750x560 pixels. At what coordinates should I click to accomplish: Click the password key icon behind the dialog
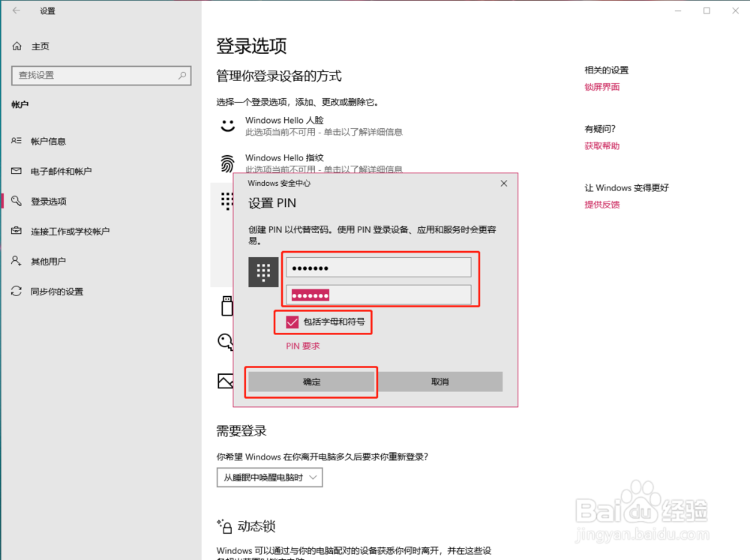(225, 342)
